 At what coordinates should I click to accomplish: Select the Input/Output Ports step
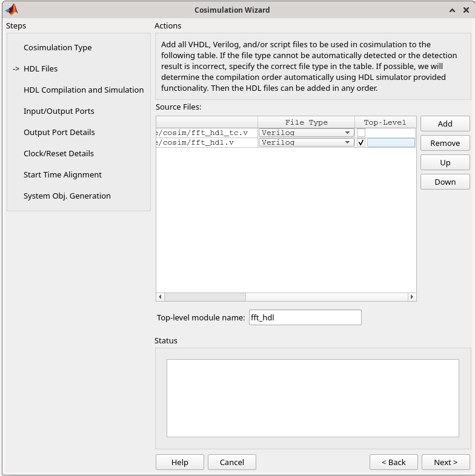(59, 111)
